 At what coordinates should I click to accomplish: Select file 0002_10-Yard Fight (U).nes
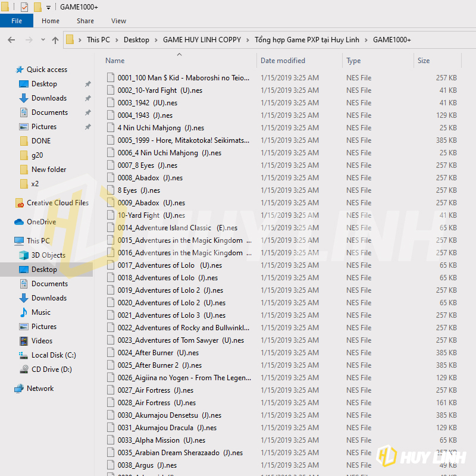coord(160,90)
